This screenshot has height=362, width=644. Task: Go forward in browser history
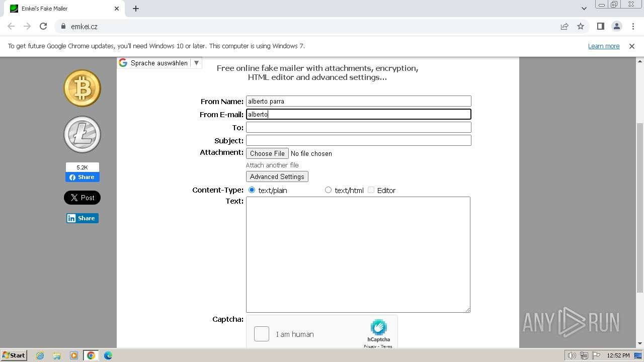27,26
